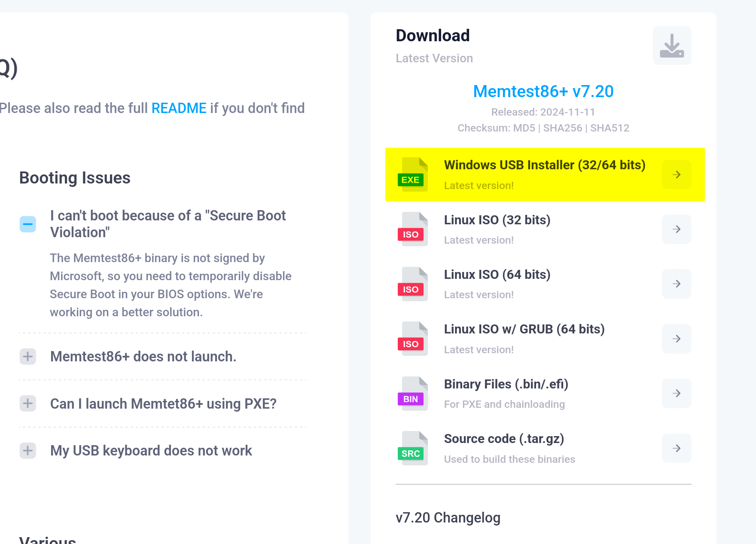Click the arrow button for Windows USB Installer
This screenshot has width=756, height=544.
click(676, 174)
